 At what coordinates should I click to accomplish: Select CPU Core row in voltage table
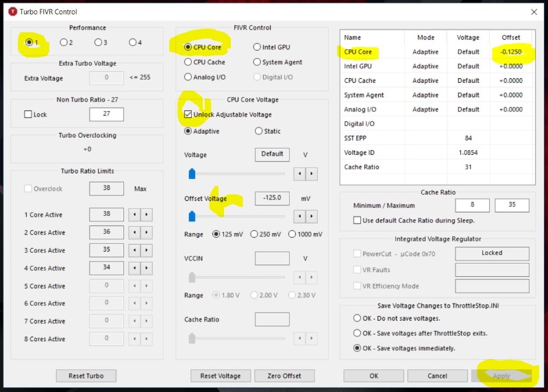pyautogui.click(x=437, y=52)
